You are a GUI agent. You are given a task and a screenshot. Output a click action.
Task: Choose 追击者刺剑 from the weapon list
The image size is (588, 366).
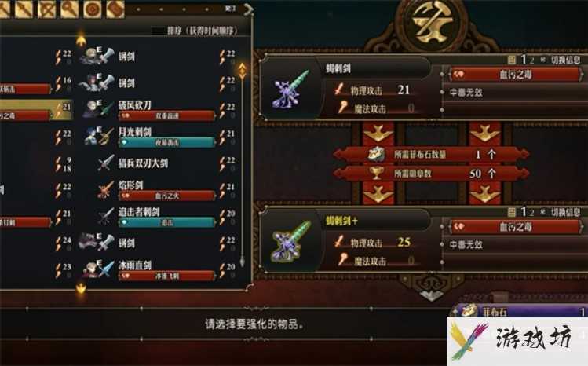pos(139,211)
